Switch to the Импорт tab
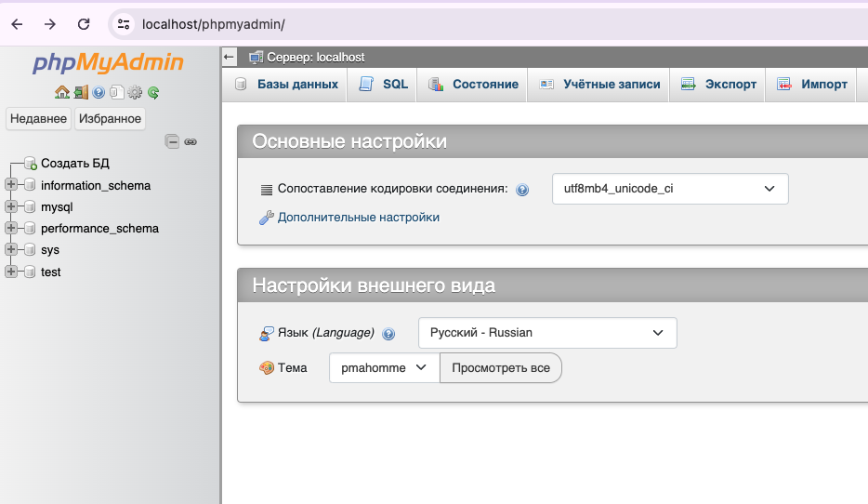 point(811,85)
